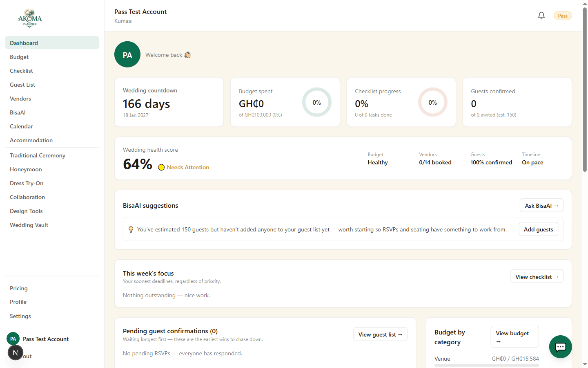The width and height of the screenshot is (588, 368).
Task: Click View guest list button
Action: tap(380, 334)
